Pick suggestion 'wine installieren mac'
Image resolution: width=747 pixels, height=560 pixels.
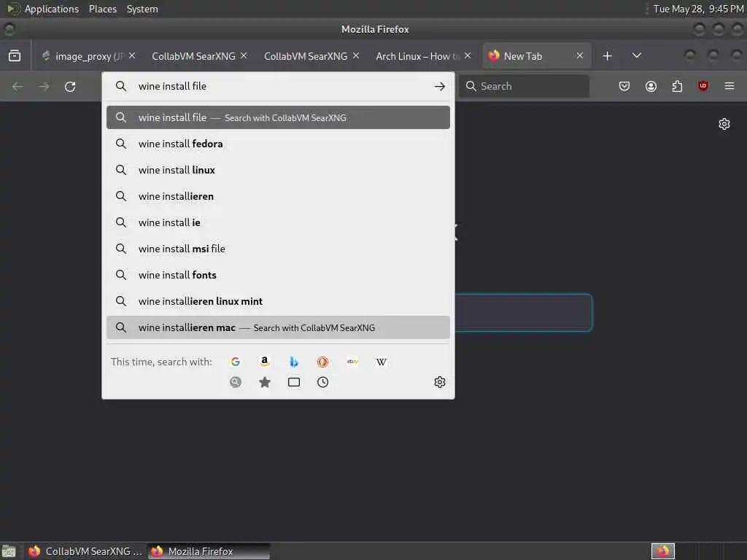pos(278,327)
